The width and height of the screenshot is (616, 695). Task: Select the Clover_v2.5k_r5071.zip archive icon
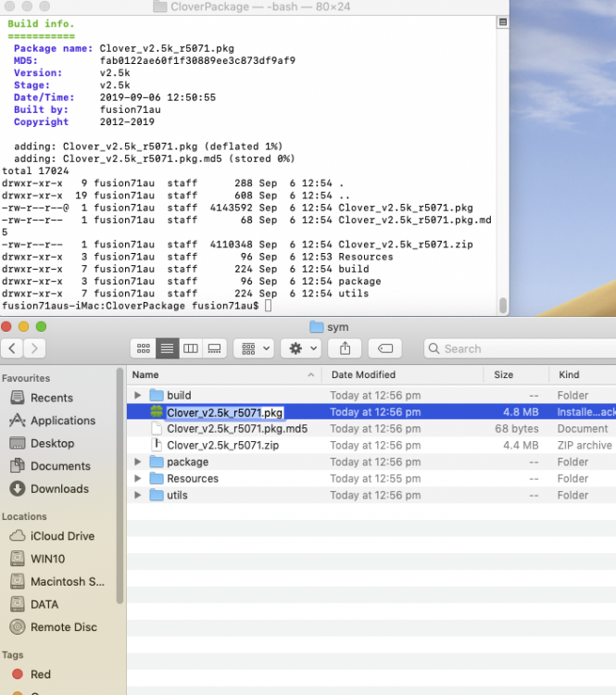tap(157, 445)
